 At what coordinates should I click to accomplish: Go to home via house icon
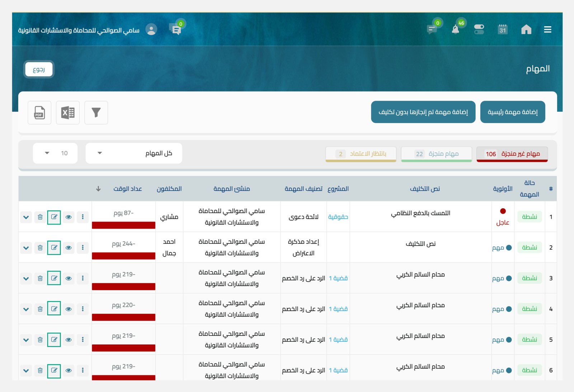526,29
